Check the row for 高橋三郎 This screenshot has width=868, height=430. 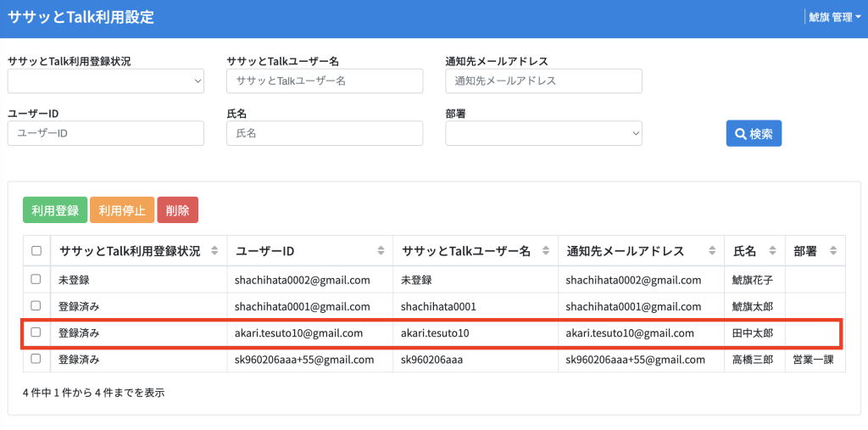[36, 359]
